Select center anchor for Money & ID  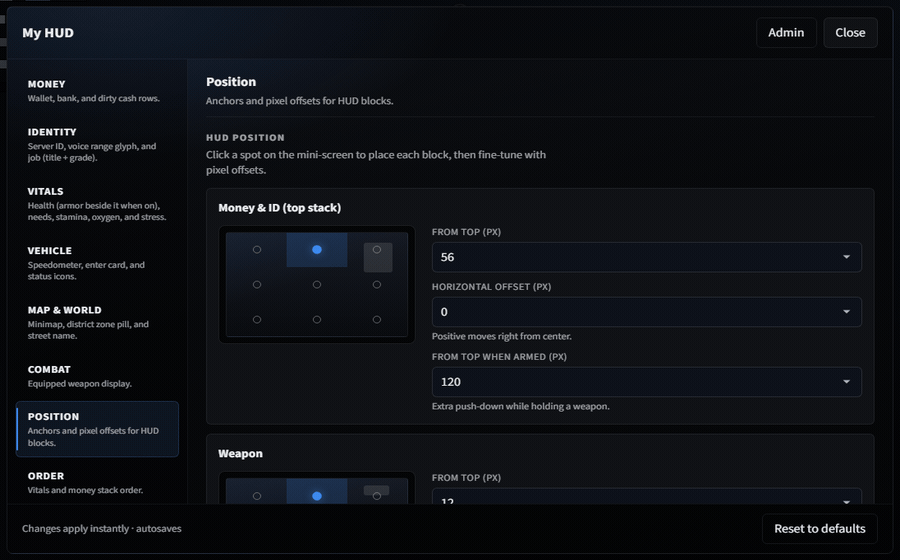[317, 285]
